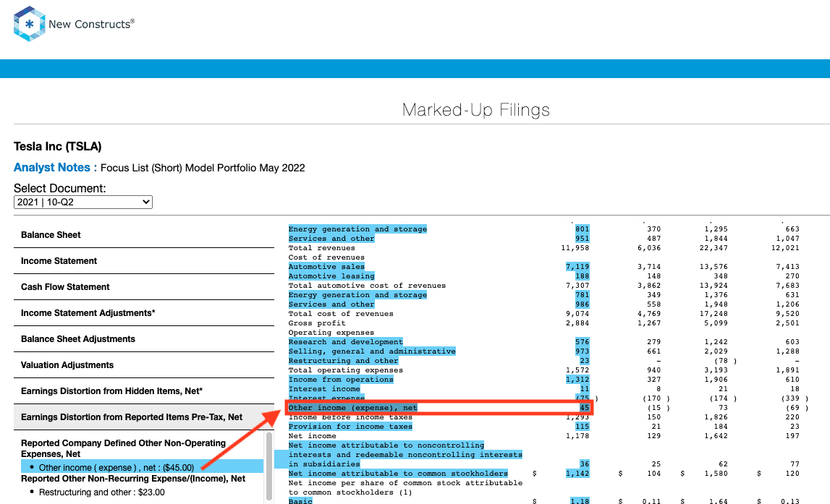Viewport: 830px width, 504px height.
Task: Click 'Energy generation and storage' on the 801 row
Action: (357, 229)
